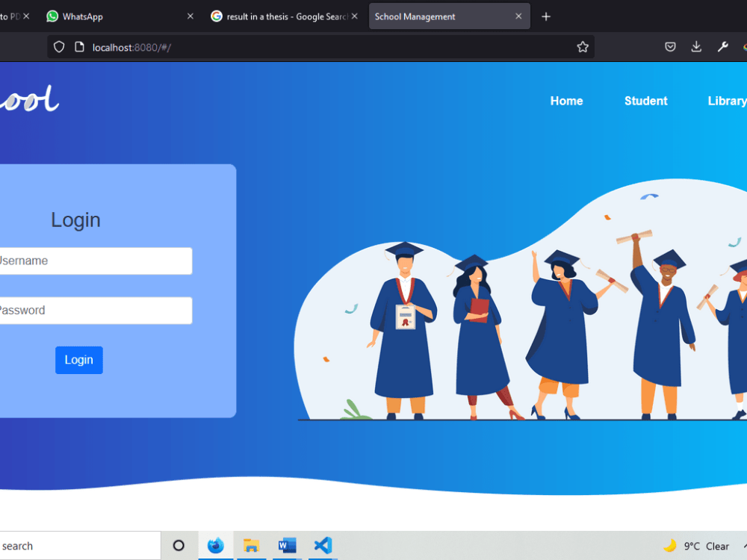Open the Student nav link
747x560 pixels.
pyautogui.click(x=646, y=101)
